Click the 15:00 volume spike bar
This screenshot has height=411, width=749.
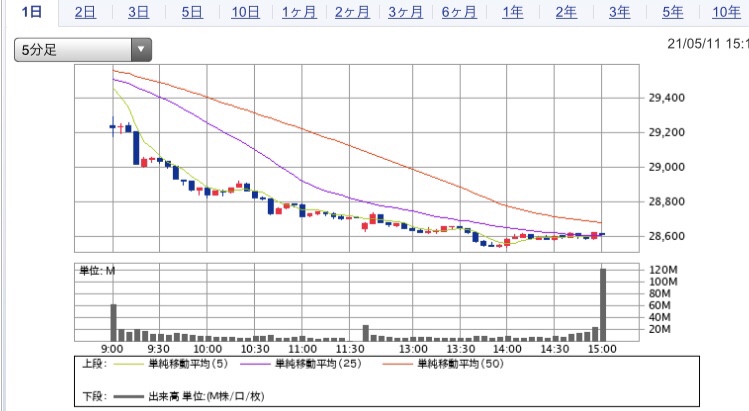click(603, 305)
